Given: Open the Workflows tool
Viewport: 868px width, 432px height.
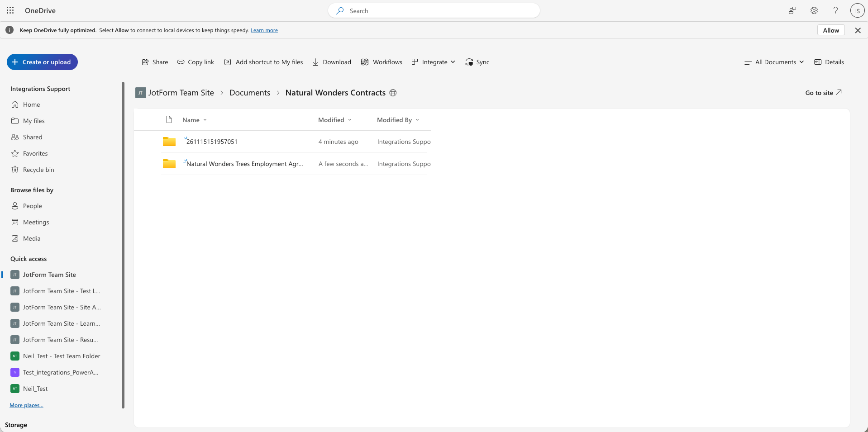Looking at the screenshot, I should pyautogui.click(x=382, y=62).
